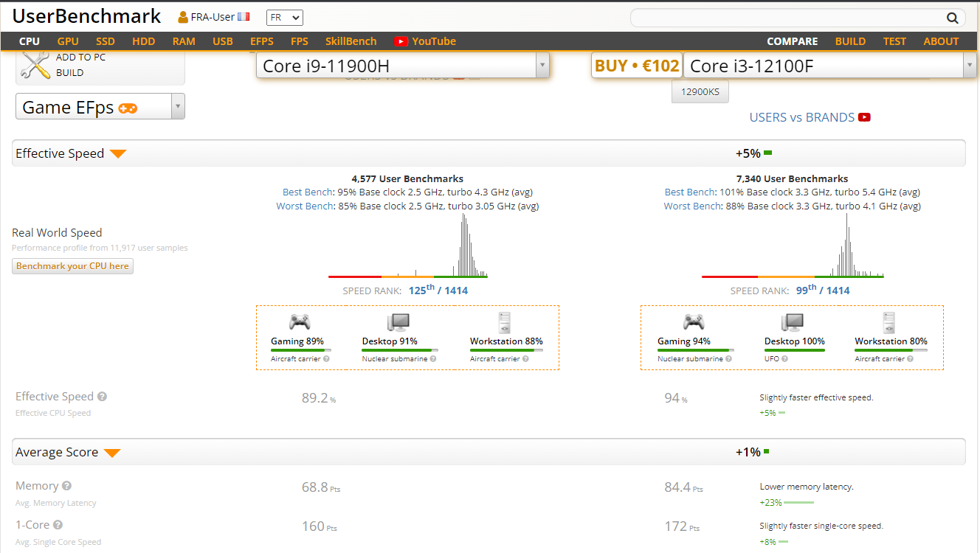Screen dimensions: 980x553
Task: Click the user profile icon beside FRA-User
Action: (183, 17)
